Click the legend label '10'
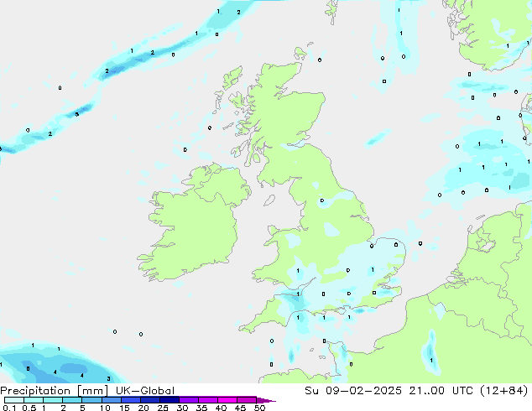This screenshot has width=532, height=411. tap(105, 408)
